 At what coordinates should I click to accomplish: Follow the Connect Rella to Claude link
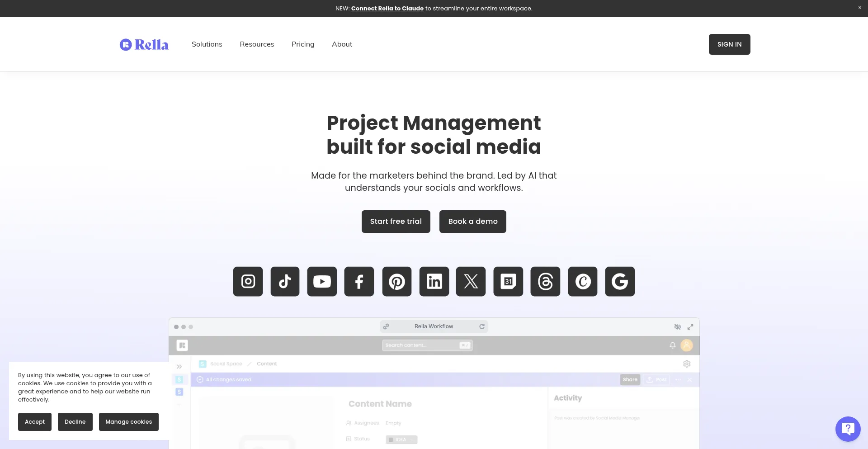pyautogui.click(x=387, y=9)
